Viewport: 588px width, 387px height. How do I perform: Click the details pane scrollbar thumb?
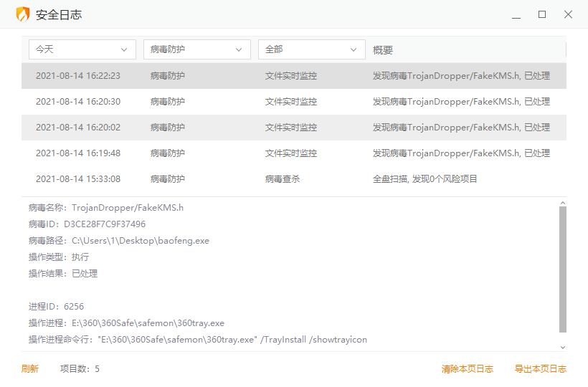[562, 269]
